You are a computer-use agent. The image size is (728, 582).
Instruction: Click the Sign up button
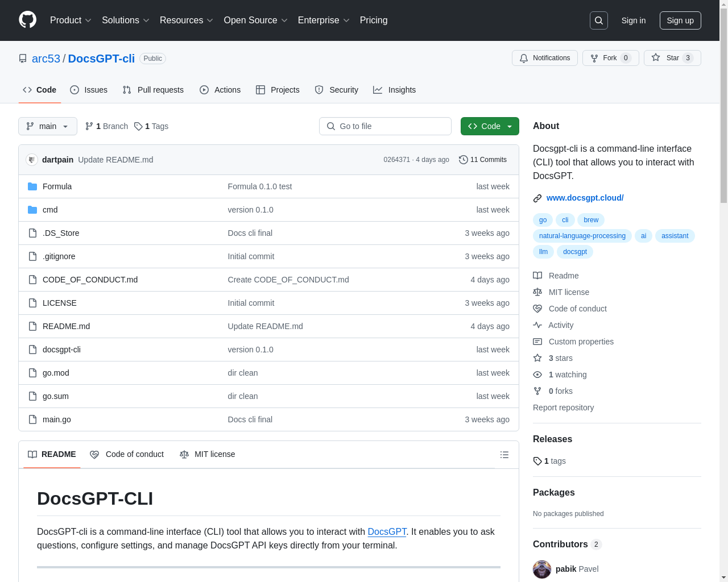tap(680, 20)
